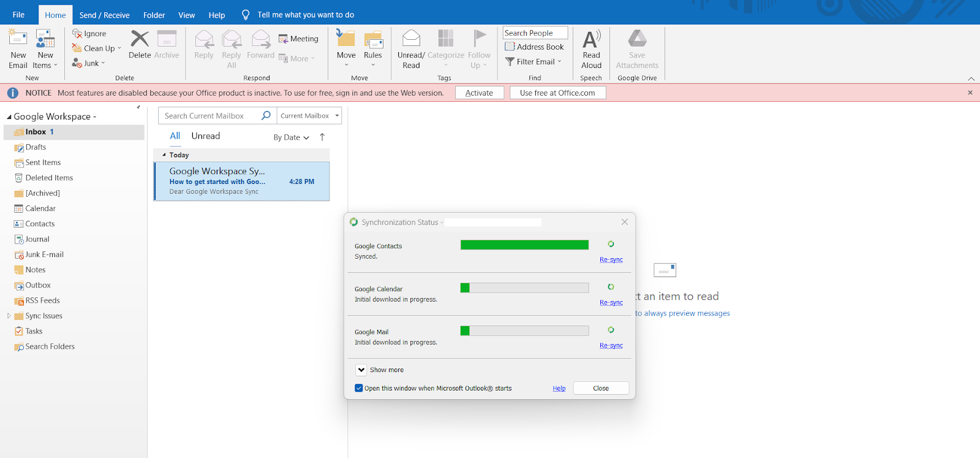Image resolution: width=980 pixels, height=458 pixels.
Task: Click Google Mail sync status icon
Action: (x=611, y=330)
